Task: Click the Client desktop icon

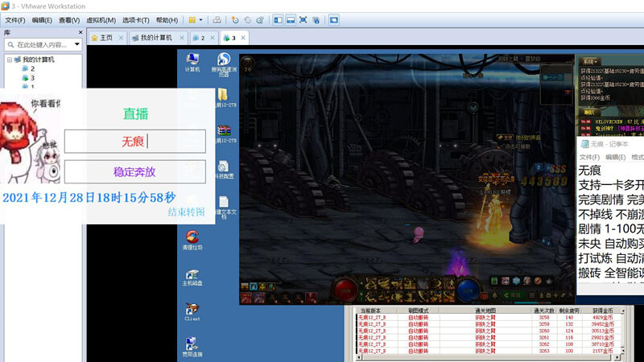Action: (x=192, y=312)
